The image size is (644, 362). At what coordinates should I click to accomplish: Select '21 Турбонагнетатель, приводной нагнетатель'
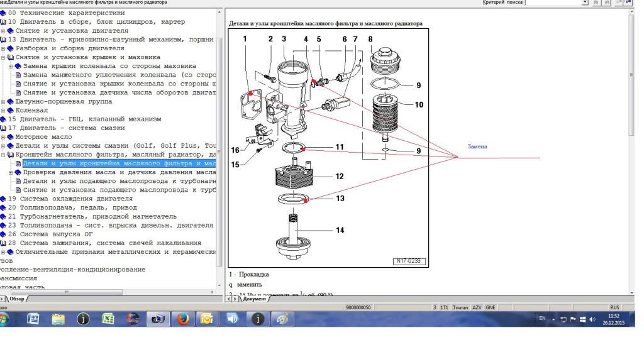[x=92, y=217]
